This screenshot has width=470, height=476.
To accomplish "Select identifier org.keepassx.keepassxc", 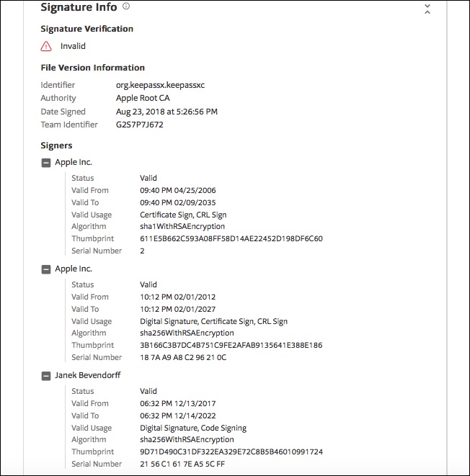I will click(161, 85).
